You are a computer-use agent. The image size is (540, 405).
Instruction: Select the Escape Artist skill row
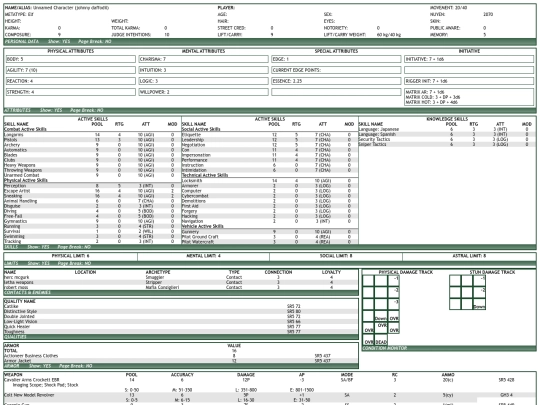pos(92,191)
